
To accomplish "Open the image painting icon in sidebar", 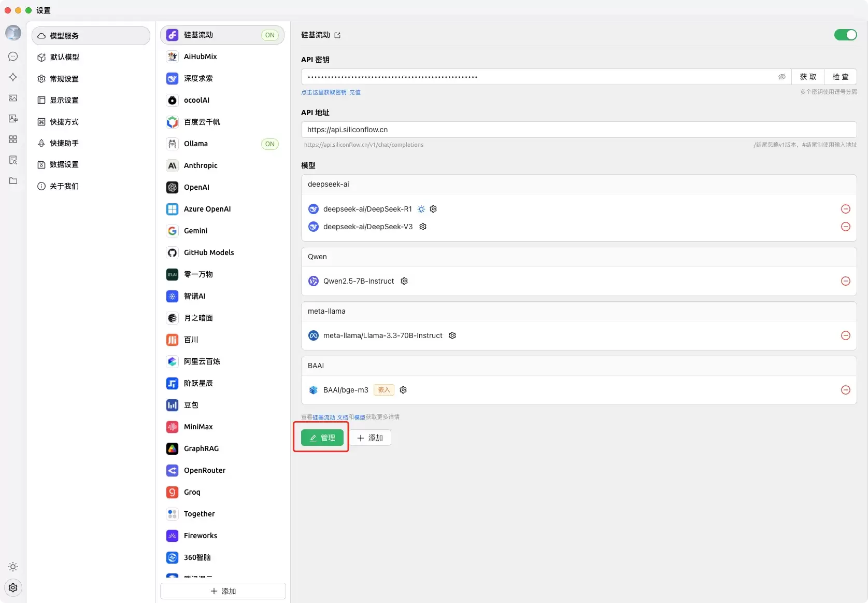I will [13, 98].
